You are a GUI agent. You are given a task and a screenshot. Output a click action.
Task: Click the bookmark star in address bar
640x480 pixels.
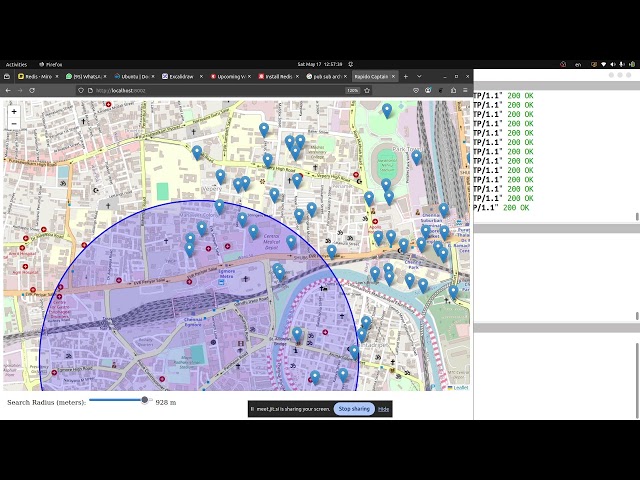coord(367,90)
